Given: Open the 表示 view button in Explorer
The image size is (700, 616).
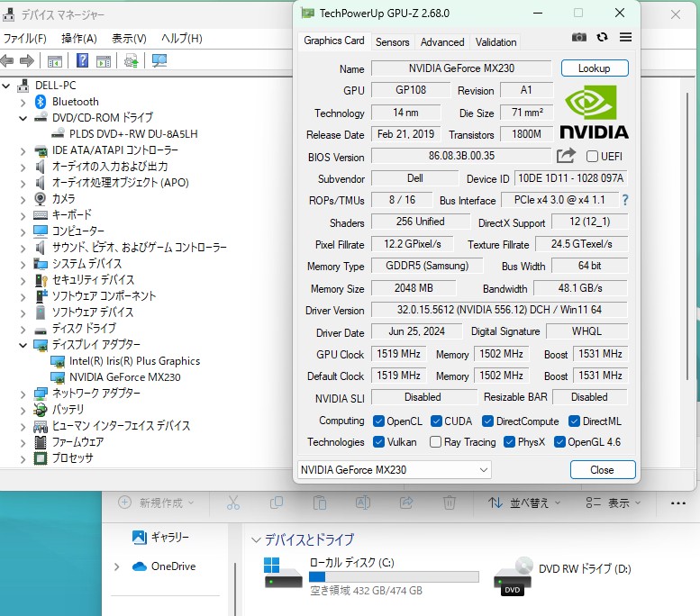Looking at the screenshot, I should click(614, 503).
